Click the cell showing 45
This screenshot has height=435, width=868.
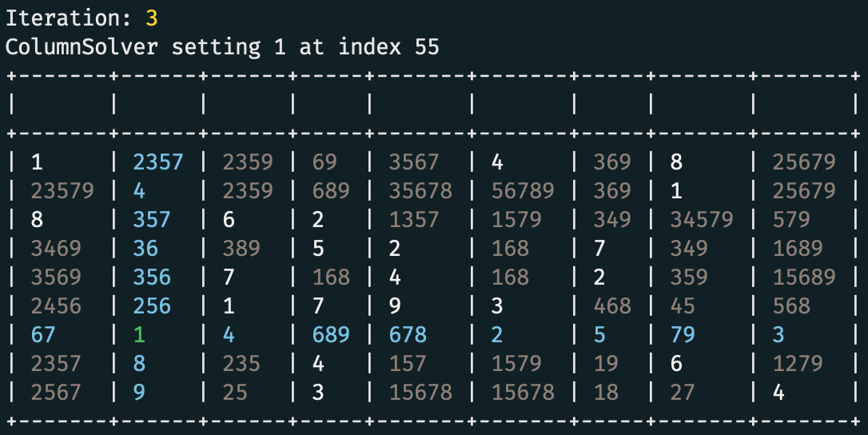(683, 306)
